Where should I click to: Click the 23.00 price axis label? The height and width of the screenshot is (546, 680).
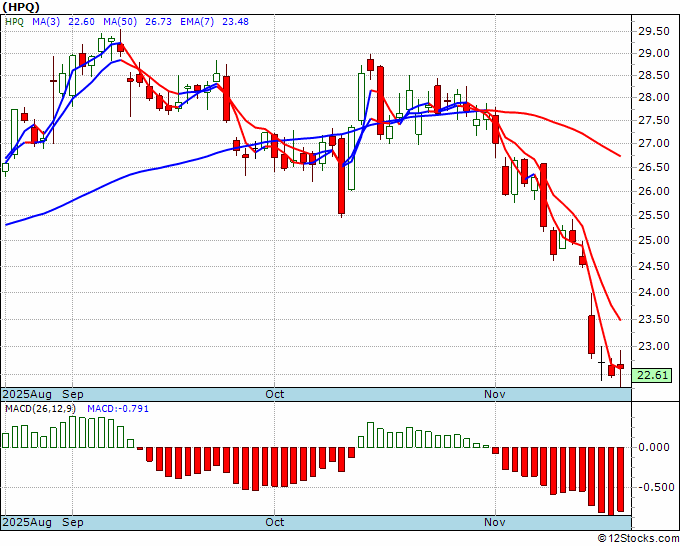(x=654, y=347)
